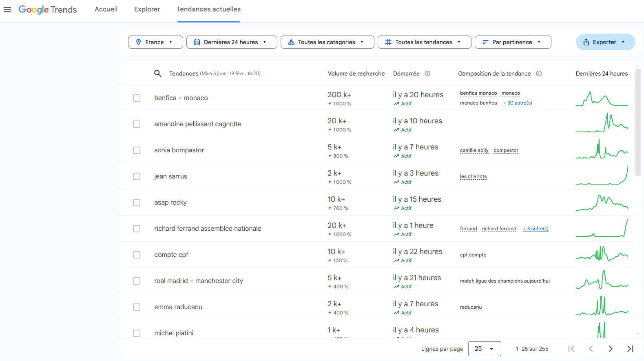Click the benfica monaco query chip
644x361 pixels.
click(478, 93)
